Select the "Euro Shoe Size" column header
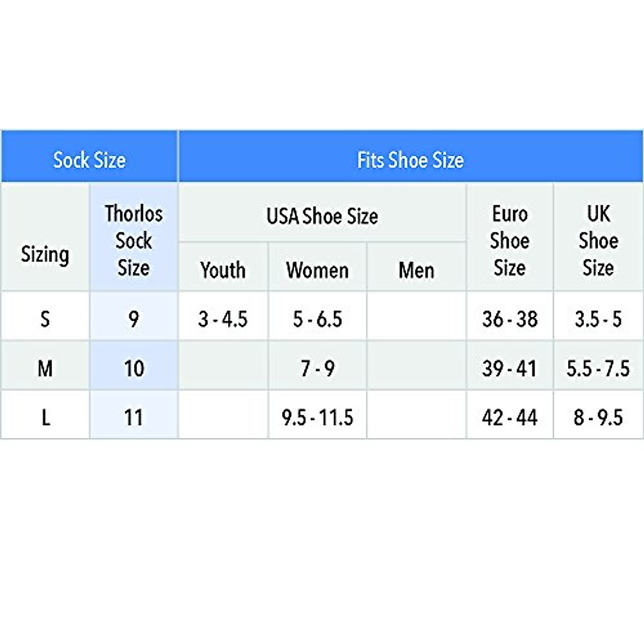This screenshot has width=644, height=644. pos(509,240)
